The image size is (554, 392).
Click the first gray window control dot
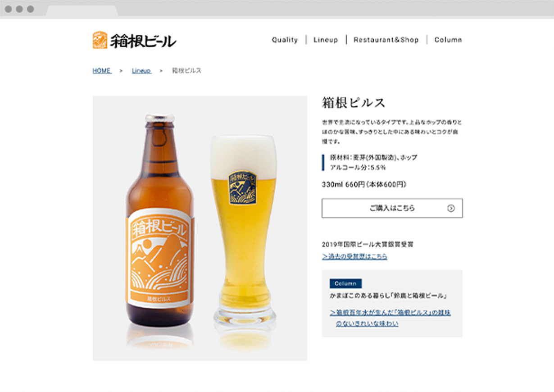click(9, 9)
